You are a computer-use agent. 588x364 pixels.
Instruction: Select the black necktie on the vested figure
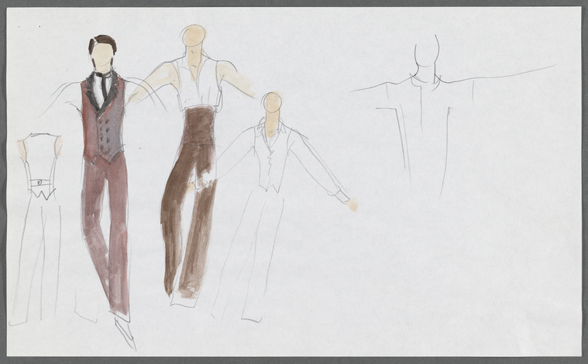point(104,84)
